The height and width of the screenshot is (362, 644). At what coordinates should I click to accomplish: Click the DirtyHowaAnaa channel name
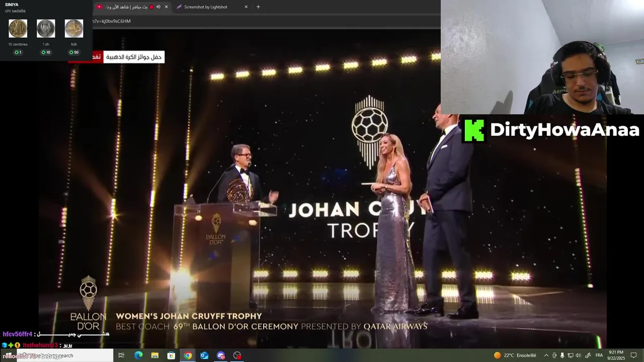coord(565,130)
